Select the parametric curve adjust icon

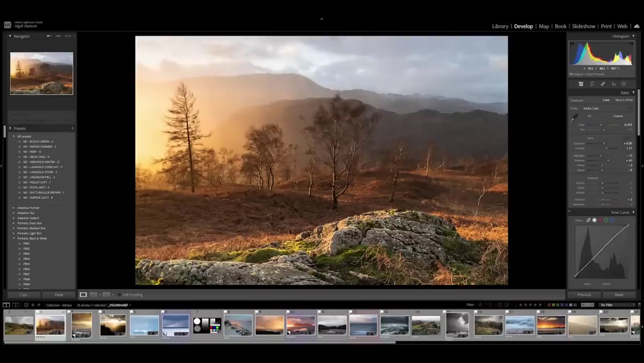point(588,220)
